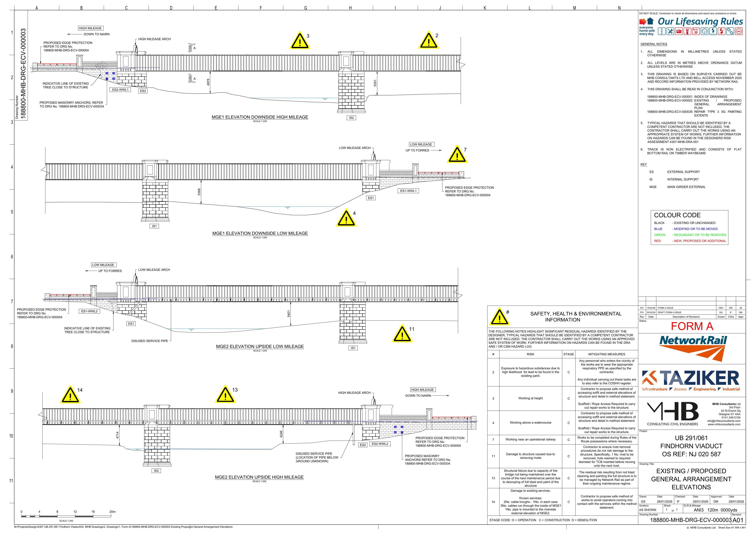Screen dimensions: 756x534
Task: Click the IS1 label under low mileage pier
Action: pos(154,226)
